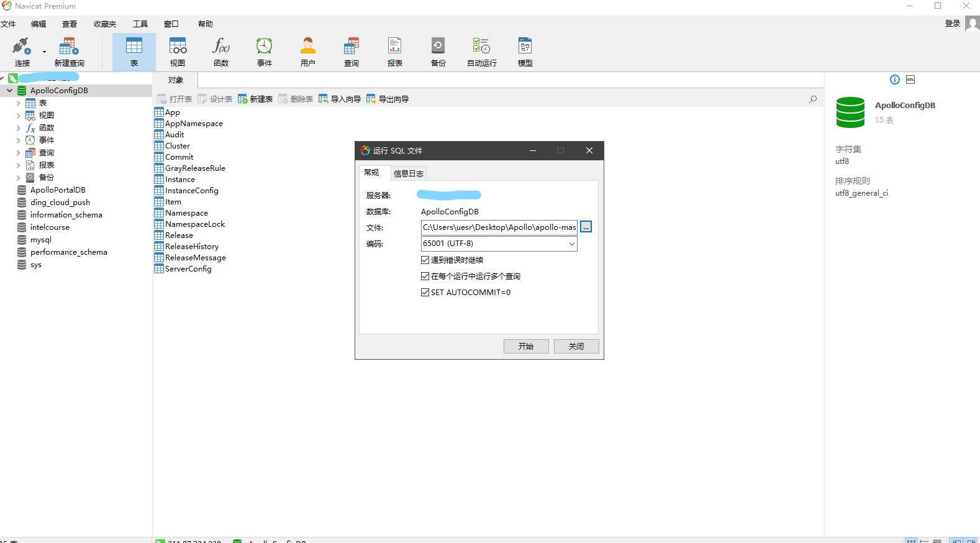Click the DDL icon in right panel
Image resolution: width=980 pixels, height=543 pixels.
[x=910, y=80]
